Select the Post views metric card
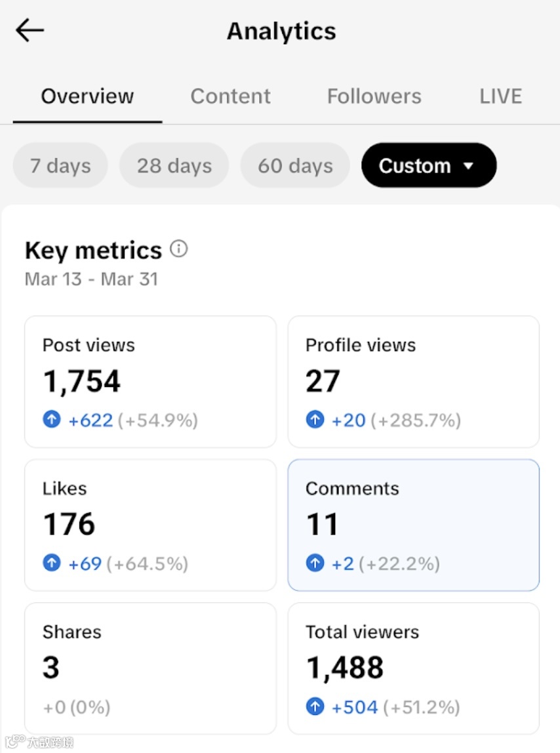 (x=150, y=381)
